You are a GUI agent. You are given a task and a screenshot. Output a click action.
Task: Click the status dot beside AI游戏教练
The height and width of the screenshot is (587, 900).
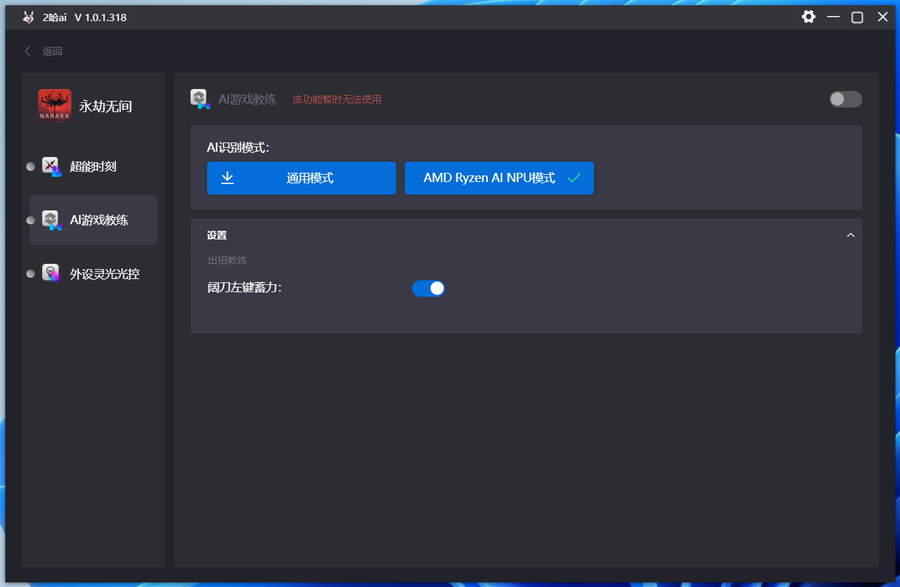coord(31,220)
